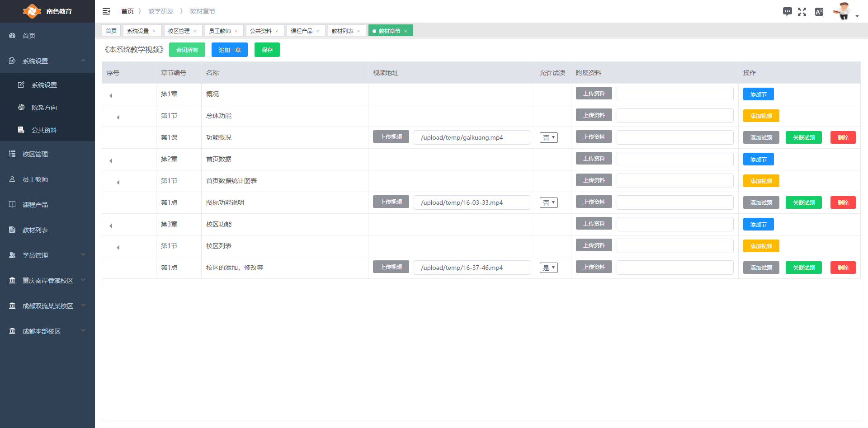Image resolution: width=868 pixels, height=428 pixels.
Task: Open the user avatar menu
Action: 844,12
